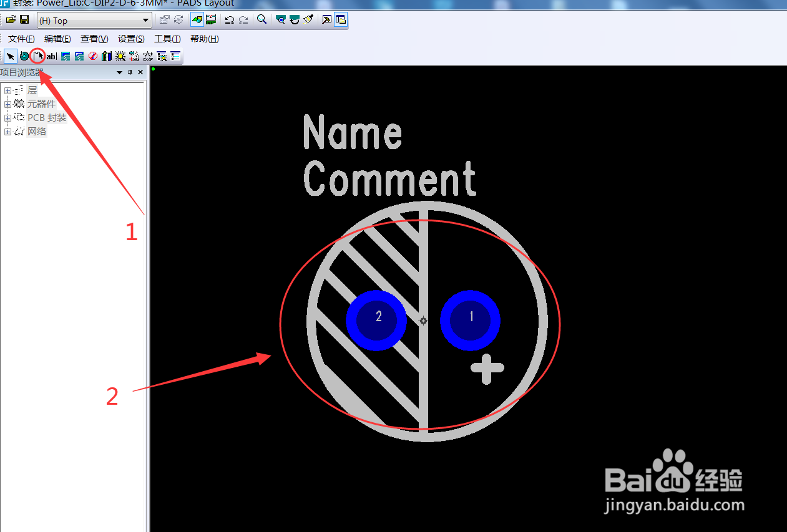Select the plus polarity mark
Screen dimensions: 787x532
pyautogui.click(x=487, y=369)
